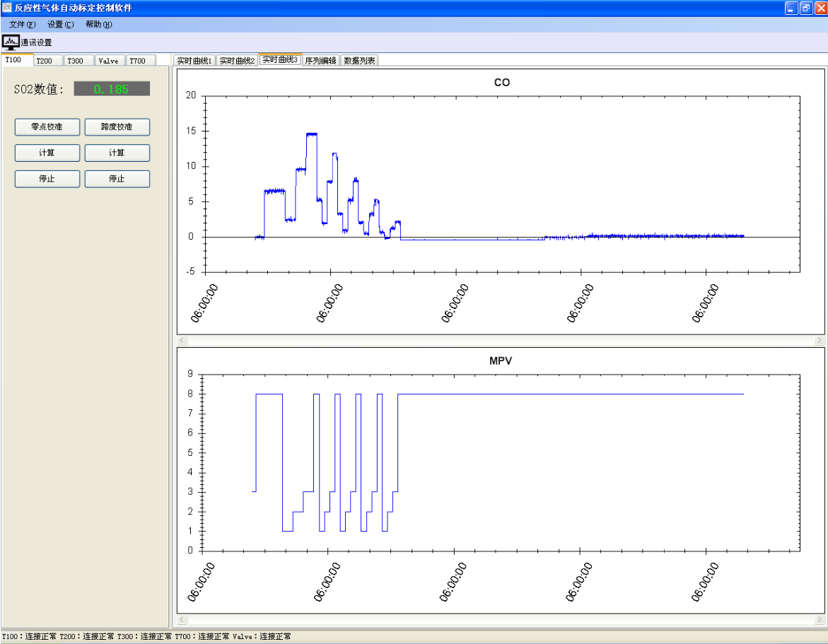
Task: Click the SO2 value display field
Action: point(112,89)
